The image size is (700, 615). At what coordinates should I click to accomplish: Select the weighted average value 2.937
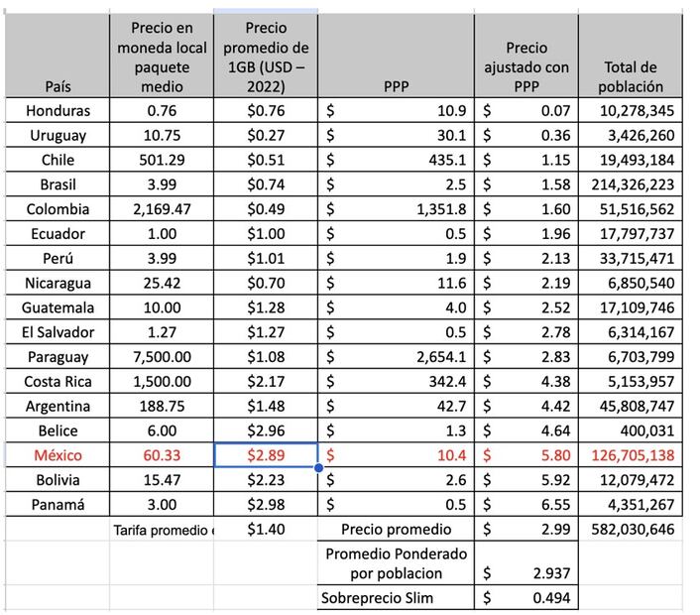526,572
